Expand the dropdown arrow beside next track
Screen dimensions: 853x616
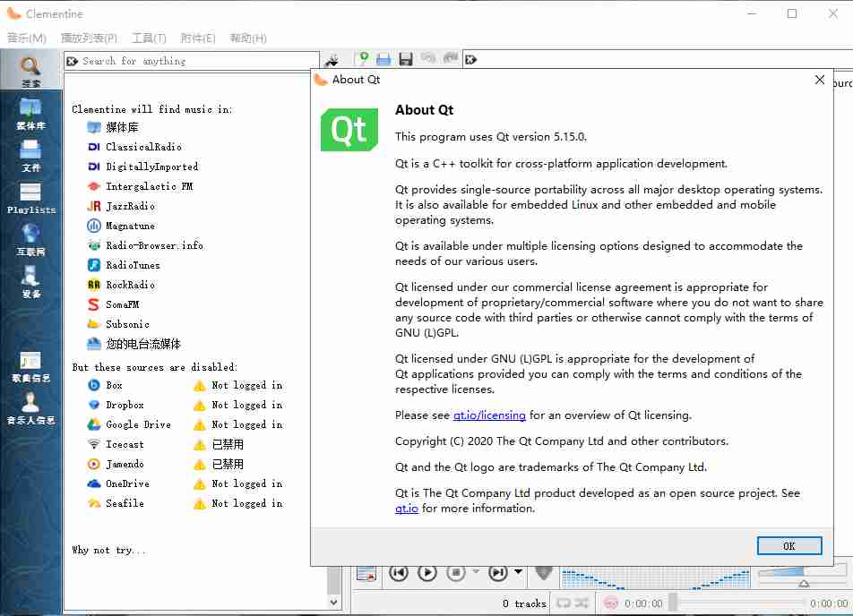pos(519,572)
